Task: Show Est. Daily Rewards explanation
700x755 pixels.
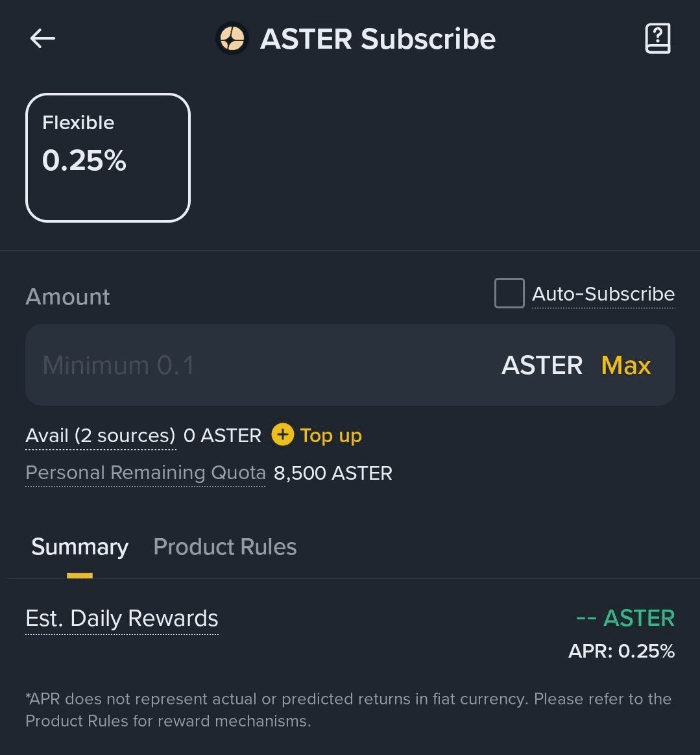Action: 122,619
